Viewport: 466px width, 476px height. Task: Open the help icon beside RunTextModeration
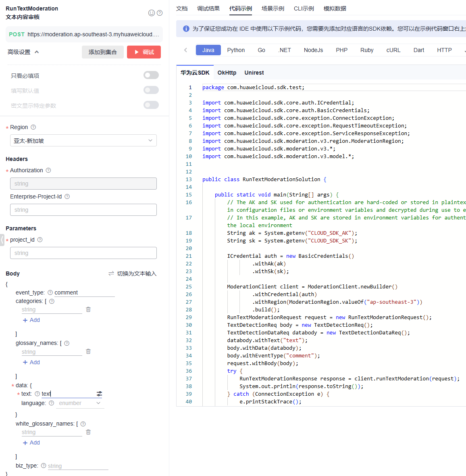click(x=160, y=13)
